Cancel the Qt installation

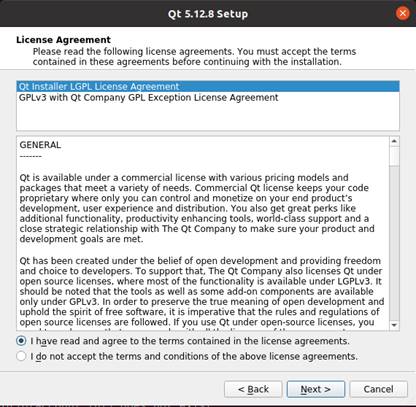coord(378,389)
